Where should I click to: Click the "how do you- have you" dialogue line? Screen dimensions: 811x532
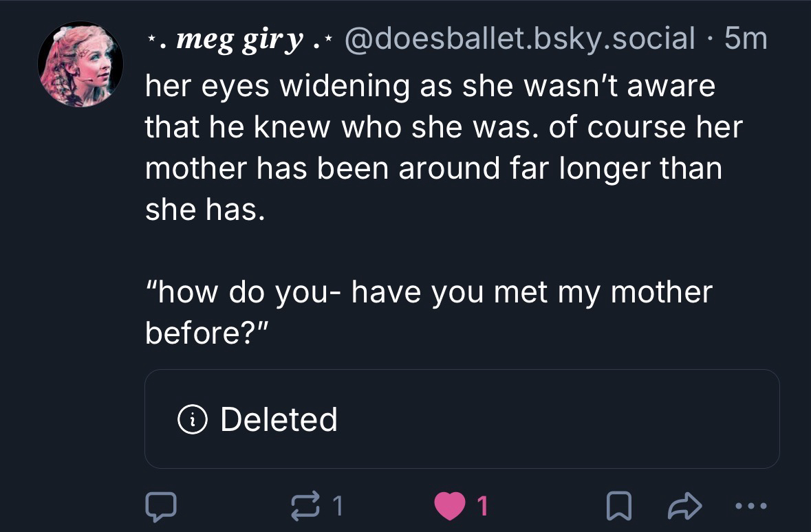click(428, 291)
